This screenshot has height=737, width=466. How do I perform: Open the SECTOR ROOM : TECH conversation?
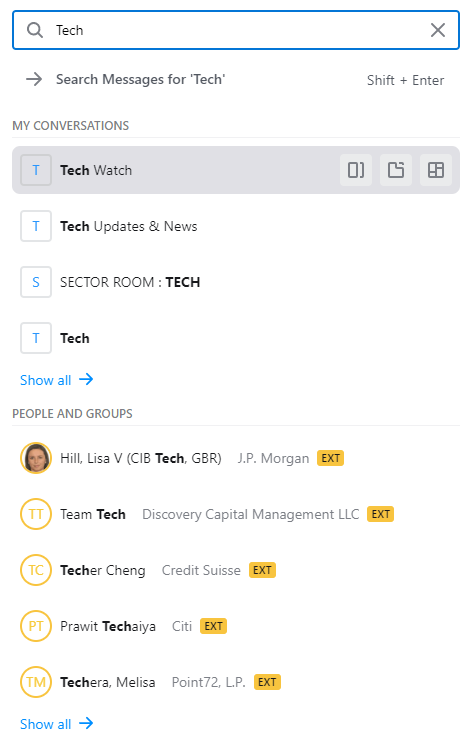[236, 282]
